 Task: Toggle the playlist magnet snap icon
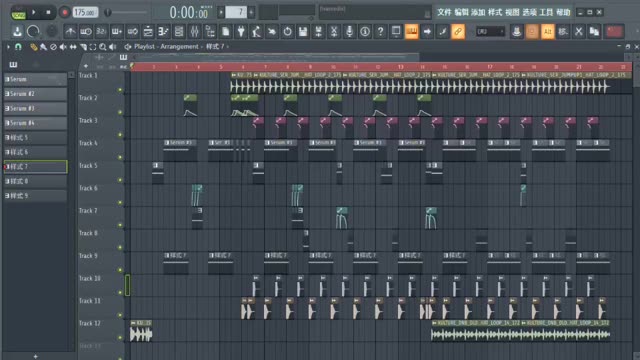point(18,47)
